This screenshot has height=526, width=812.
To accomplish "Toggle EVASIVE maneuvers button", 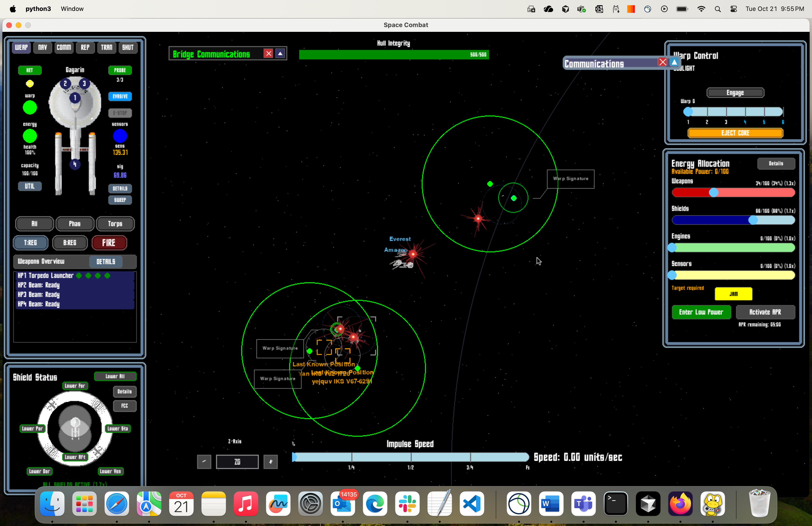I will point(120,97).
